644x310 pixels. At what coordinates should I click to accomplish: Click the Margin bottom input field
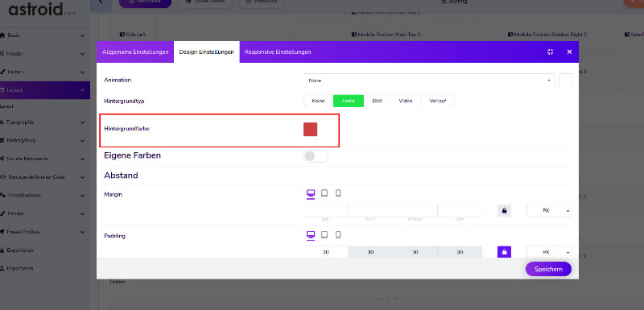coord(415,211)
